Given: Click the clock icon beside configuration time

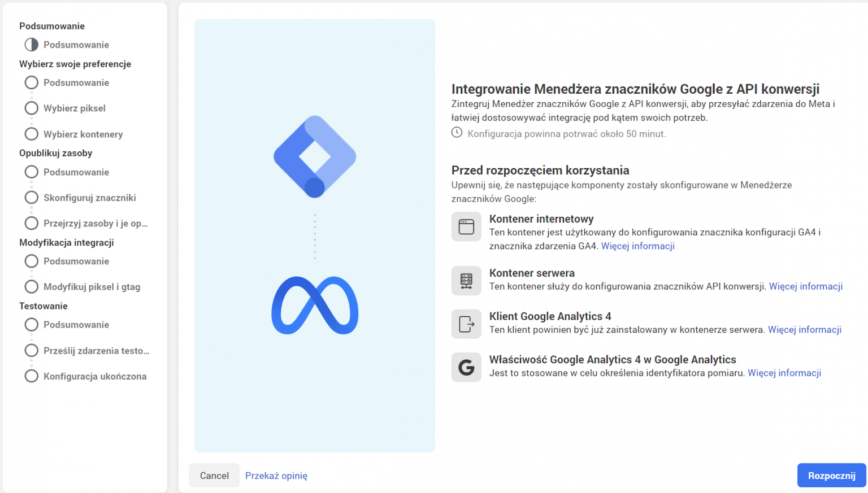Looking at the screenshot, I should [x=457, y=133].
